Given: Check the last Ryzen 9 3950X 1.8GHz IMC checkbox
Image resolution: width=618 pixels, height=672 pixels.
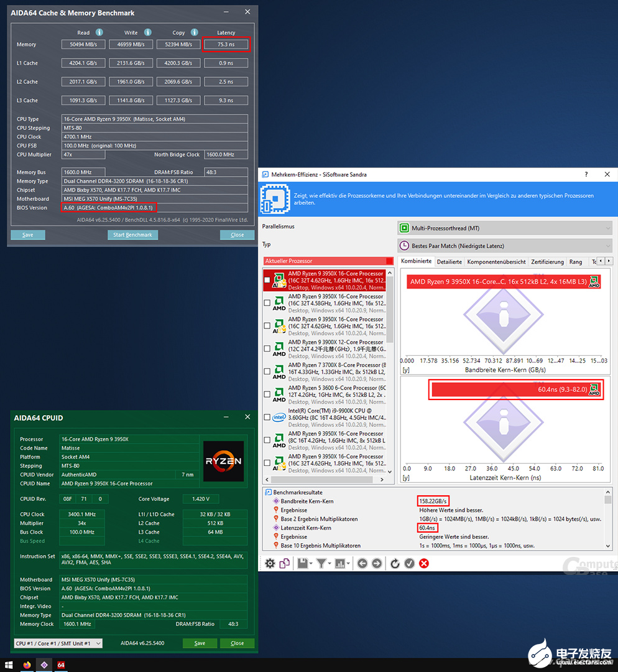Looking at the screenshot, I should pyautogui.click(x=267, y=463).
